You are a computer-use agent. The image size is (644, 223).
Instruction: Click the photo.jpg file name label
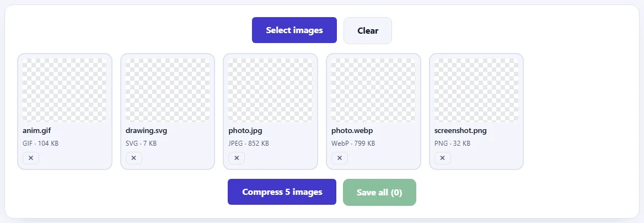(245, 131)
